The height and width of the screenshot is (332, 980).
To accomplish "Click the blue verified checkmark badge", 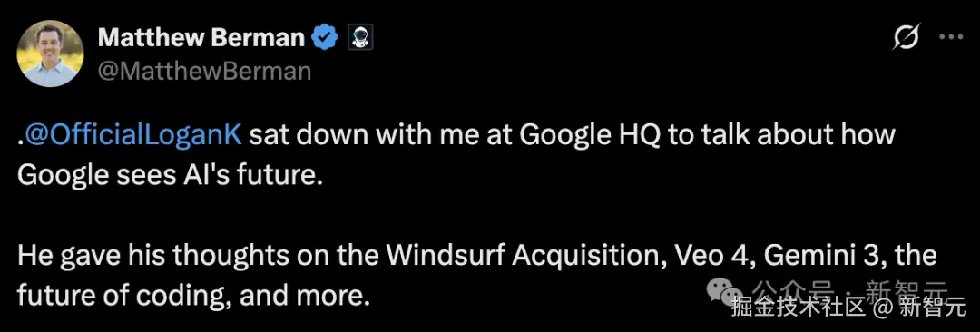I will click(326, 39).
